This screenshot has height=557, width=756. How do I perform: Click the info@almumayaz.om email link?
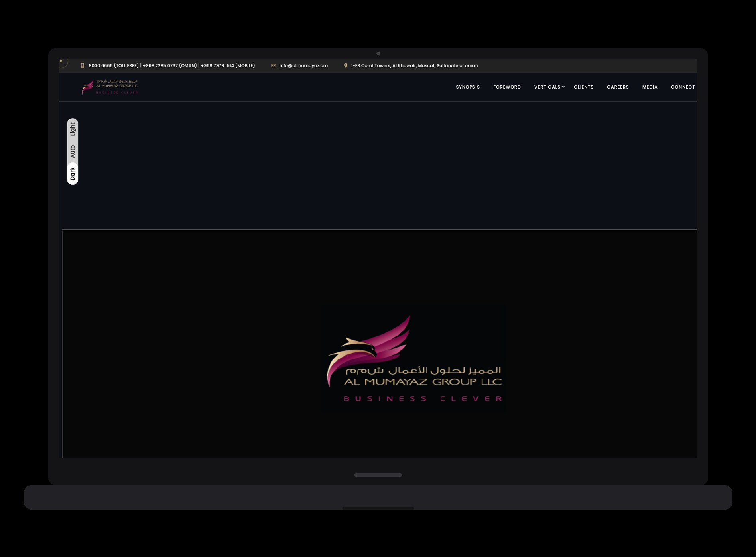(x=303, y=66)
